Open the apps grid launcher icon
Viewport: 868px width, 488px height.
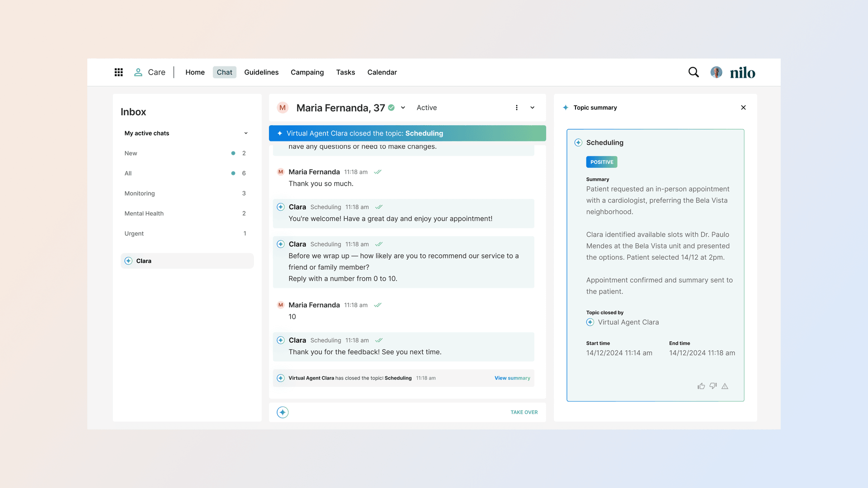pyautogui.click(x=118, y=72)
